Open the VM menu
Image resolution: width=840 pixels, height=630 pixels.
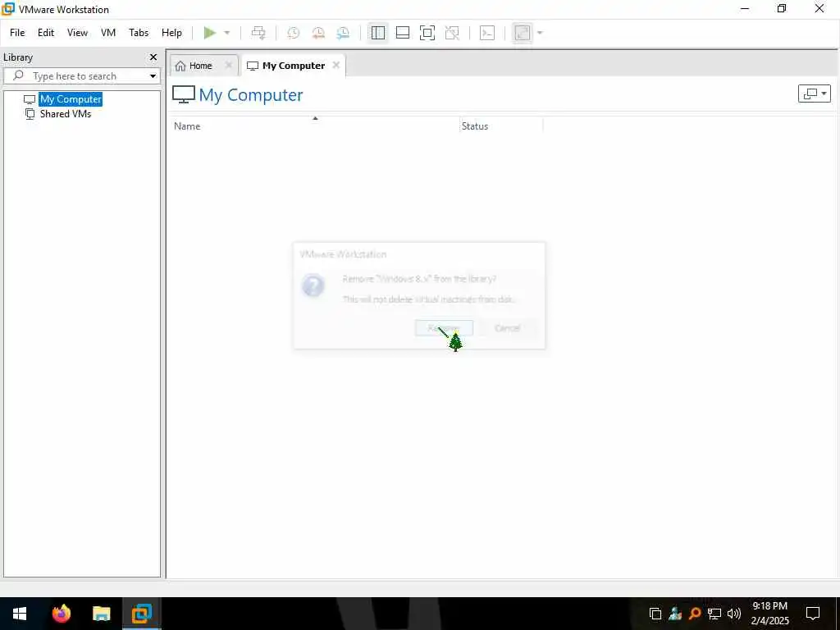(x=108, y=33)
